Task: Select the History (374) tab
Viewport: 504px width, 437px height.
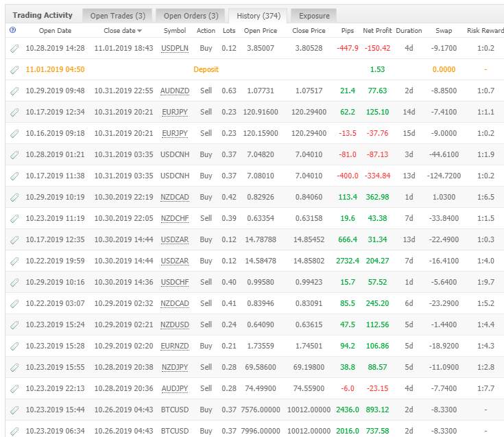Action: pos(259,16)
